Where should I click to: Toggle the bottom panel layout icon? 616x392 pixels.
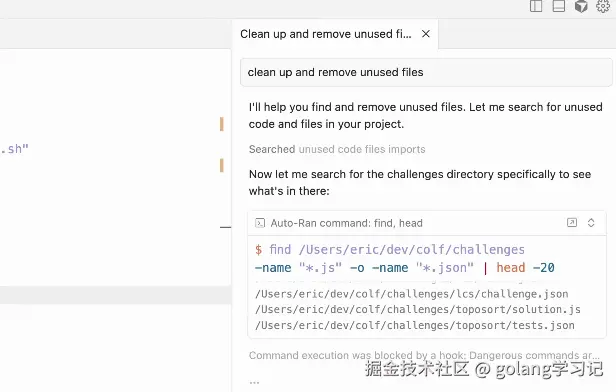click(559, 6)
